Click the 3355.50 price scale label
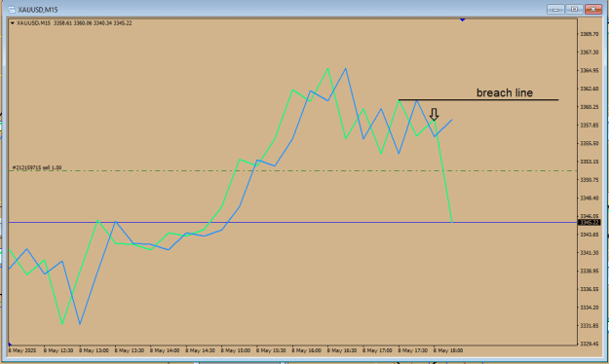 click(x=590, y=144)
